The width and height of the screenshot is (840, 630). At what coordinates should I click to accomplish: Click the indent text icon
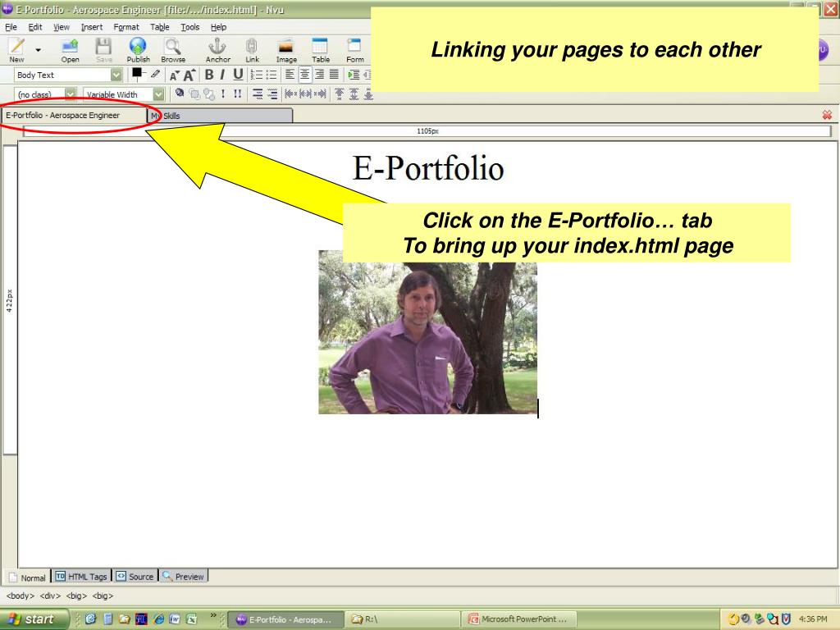pyautogui.click(x=354, y=75)
